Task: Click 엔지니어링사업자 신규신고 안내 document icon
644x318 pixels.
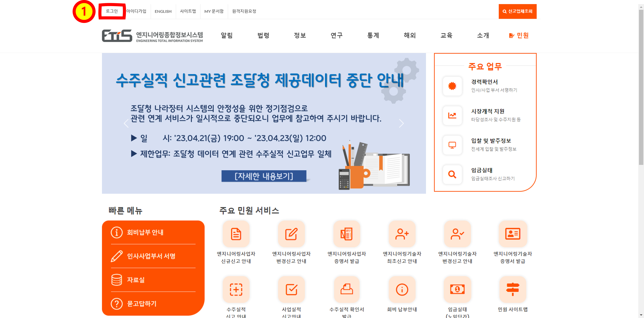Action: [236, 234]
